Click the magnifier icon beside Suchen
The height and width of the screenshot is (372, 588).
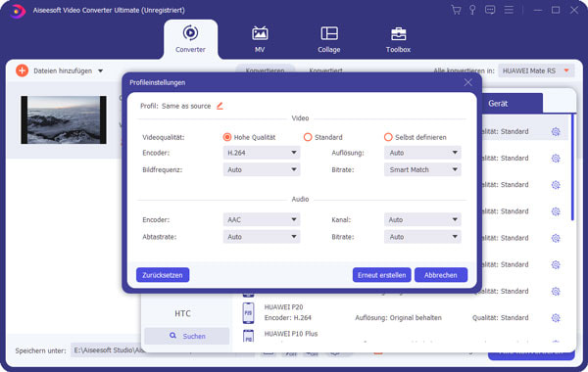coord(172,336)
